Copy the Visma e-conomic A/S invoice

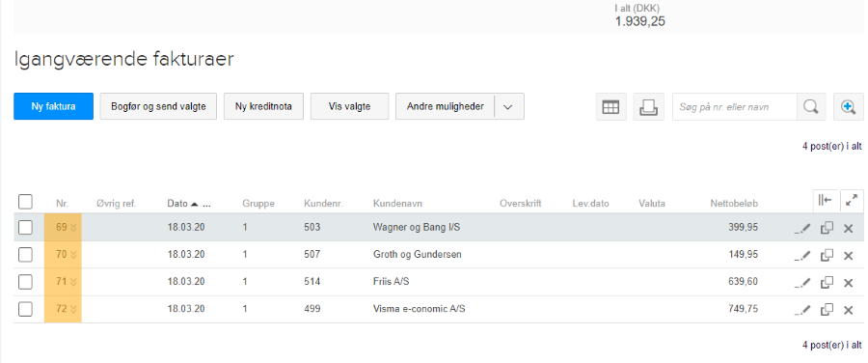pyautogui.click(x=827, y=310)
